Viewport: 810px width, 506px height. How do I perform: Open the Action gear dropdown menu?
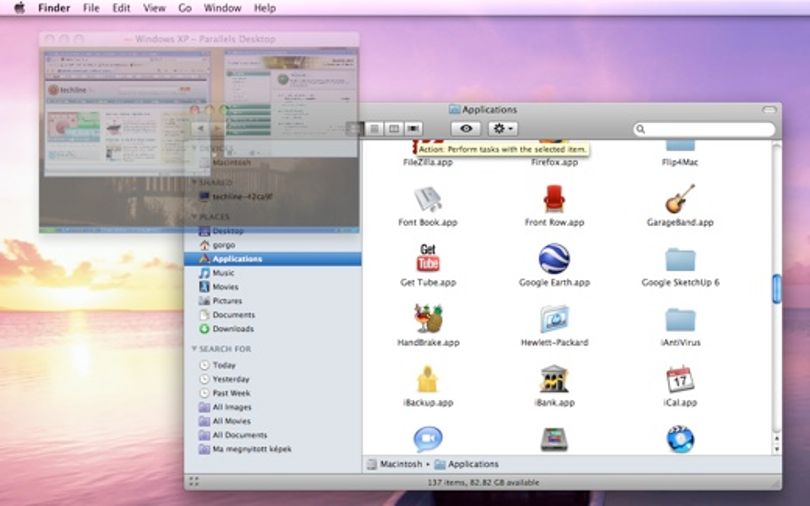[502, 129]
